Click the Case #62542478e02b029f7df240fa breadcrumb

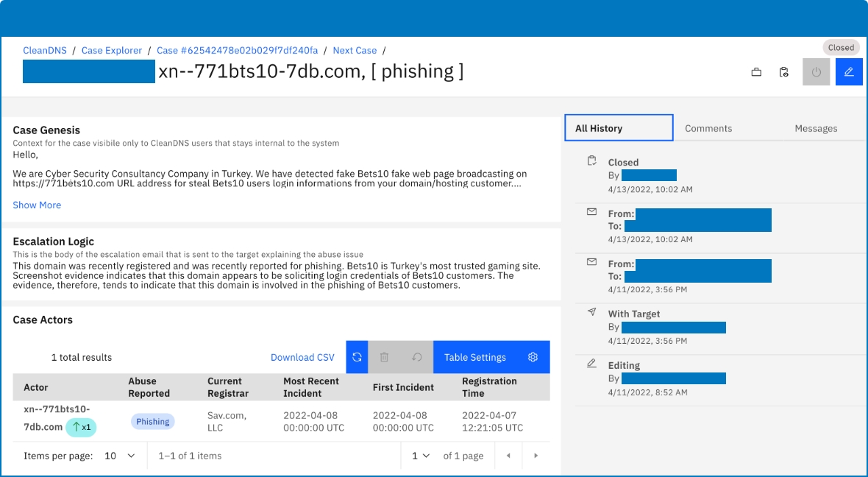[x=237, y=50]
